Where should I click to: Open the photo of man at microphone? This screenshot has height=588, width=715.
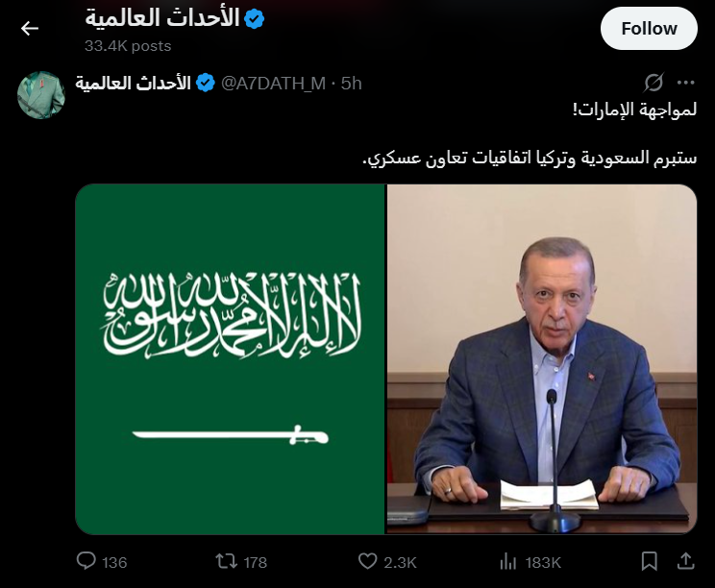542,359
